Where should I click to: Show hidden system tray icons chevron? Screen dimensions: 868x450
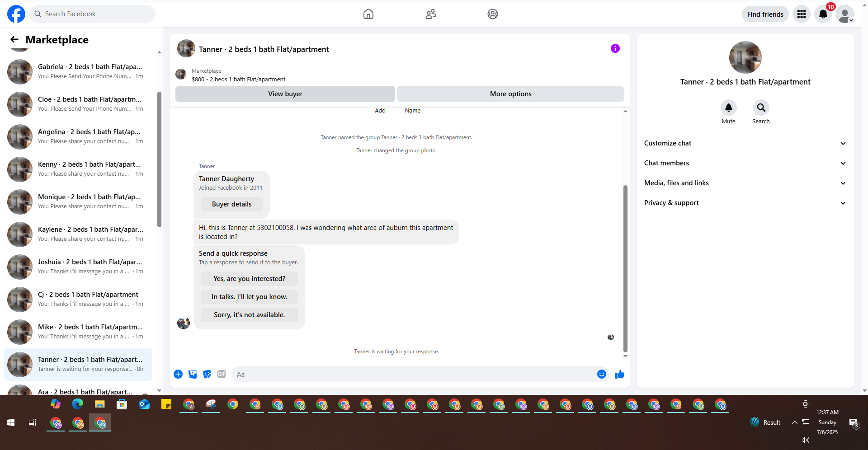794,422
